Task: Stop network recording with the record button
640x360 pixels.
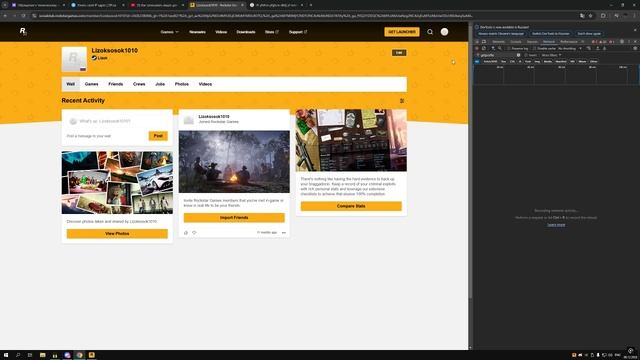Action: [477, 49]
